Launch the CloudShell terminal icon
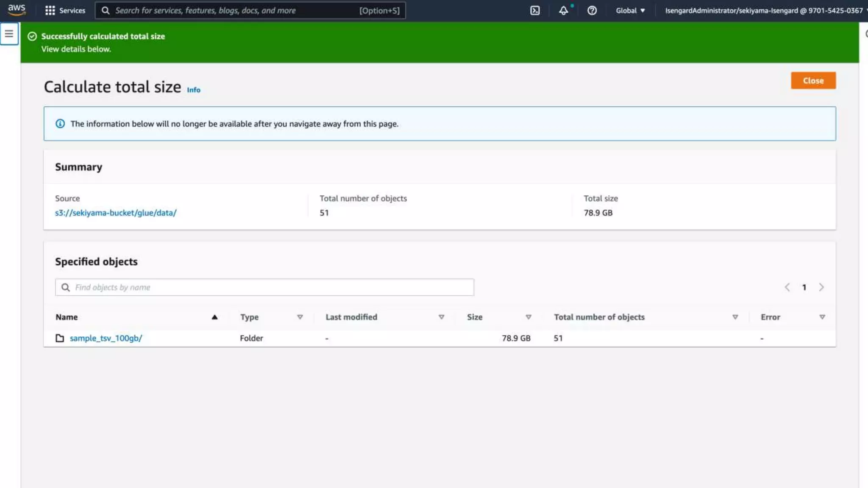 (535, 11)
